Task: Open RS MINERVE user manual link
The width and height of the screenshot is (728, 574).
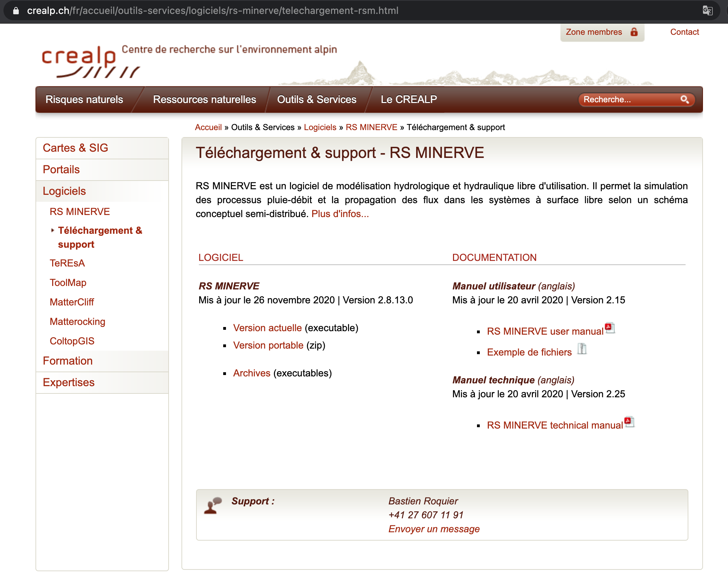Action: coord(545,332)
